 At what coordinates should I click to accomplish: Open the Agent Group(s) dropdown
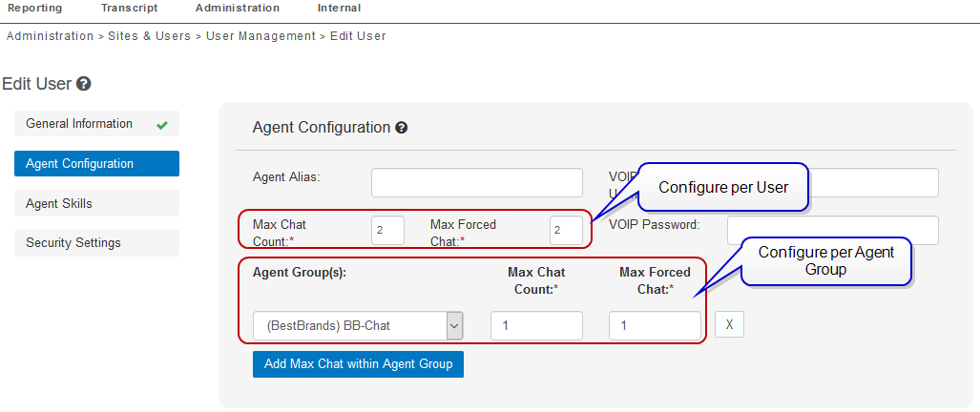[x=358, y=325]
